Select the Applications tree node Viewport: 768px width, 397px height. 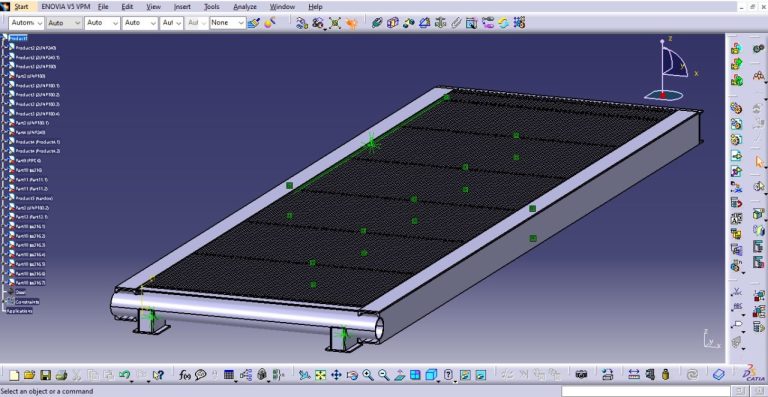[19, 311]
